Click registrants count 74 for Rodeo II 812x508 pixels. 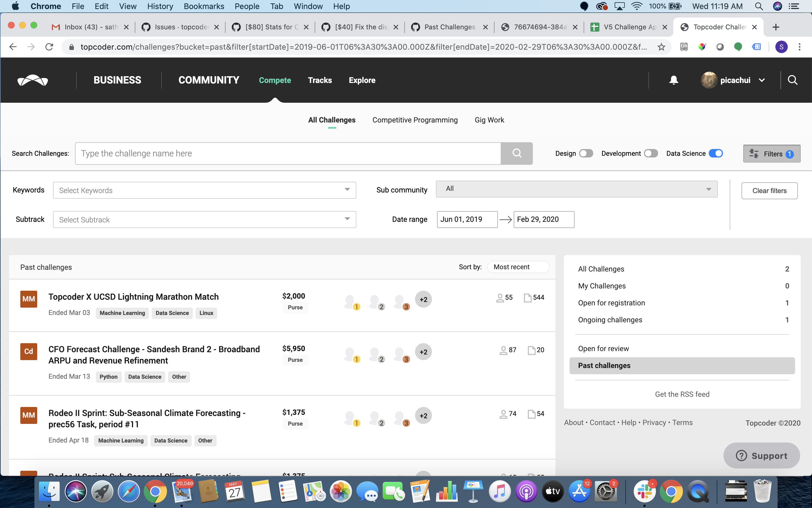pyautogui.click(x=512, y=413)
